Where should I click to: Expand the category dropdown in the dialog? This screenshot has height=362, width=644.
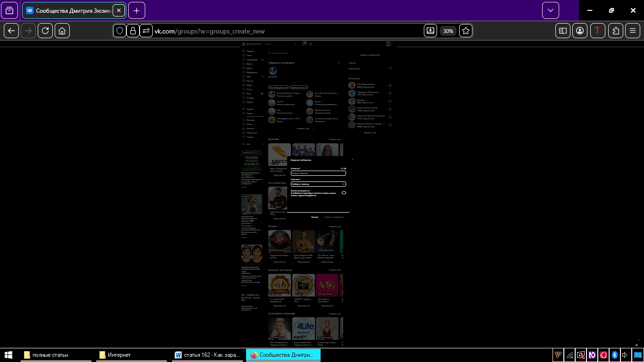coord(318,184)
